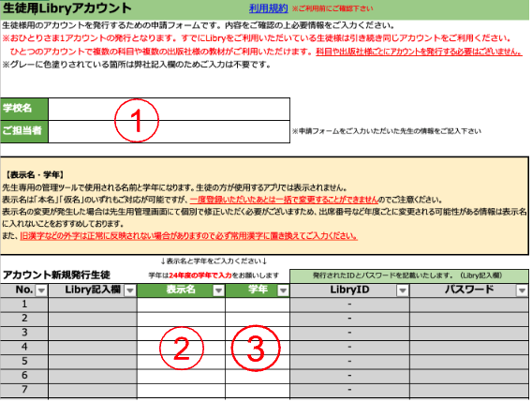The width and height of the screenshot is (532, 402).
Task: Click the パスワード cell in row 1
Action: click(x=469, y=305)
